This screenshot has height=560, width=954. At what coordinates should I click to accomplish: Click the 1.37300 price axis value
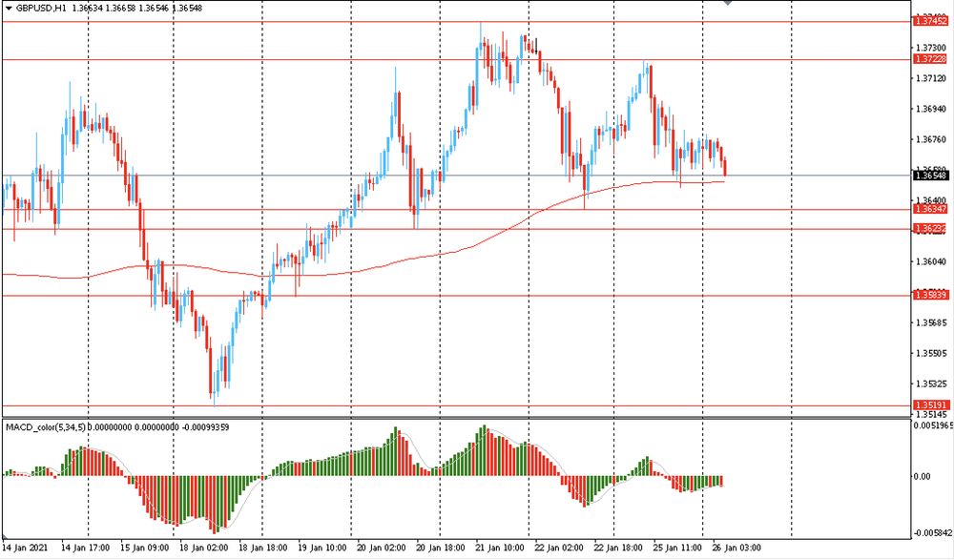coord(931,48)
